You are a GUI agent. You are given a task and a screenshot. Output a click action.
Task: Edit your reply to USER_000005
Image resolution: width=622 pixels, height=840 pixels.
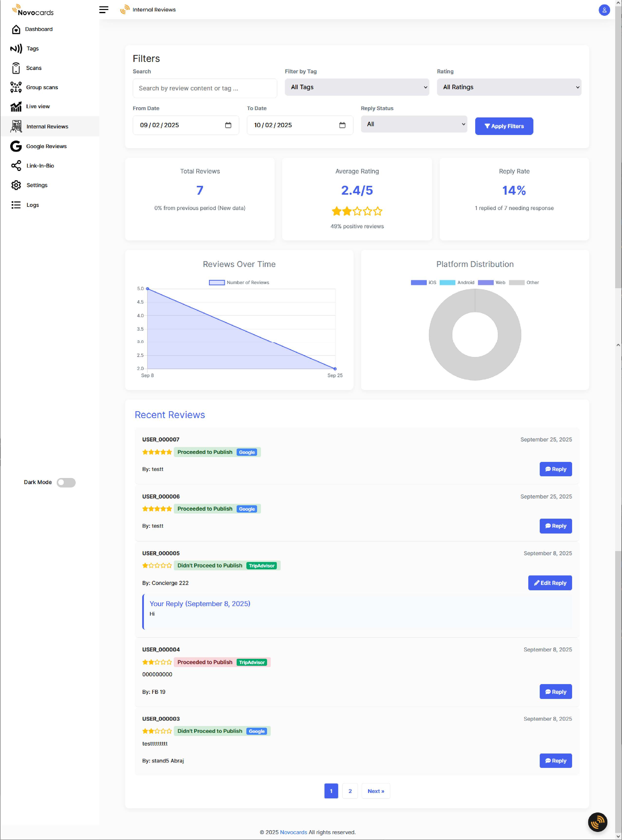coord(550,583)
